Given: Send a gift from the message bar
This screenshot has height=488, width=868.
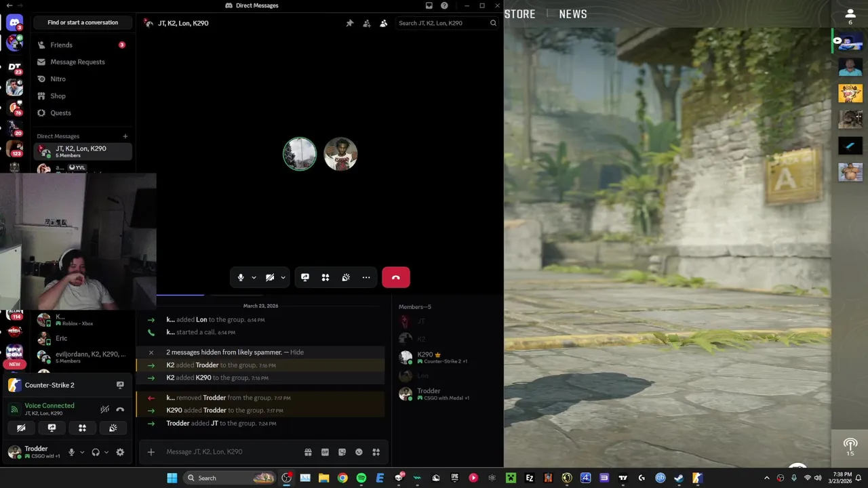Looking at the screenshot, I should click(x=308, y=452).
